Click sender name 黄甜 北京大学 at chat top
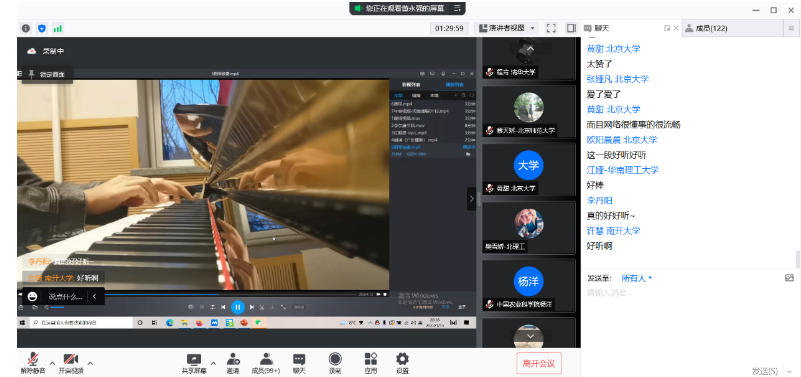The height and width of the screenshot is (377, 801). 613,49
